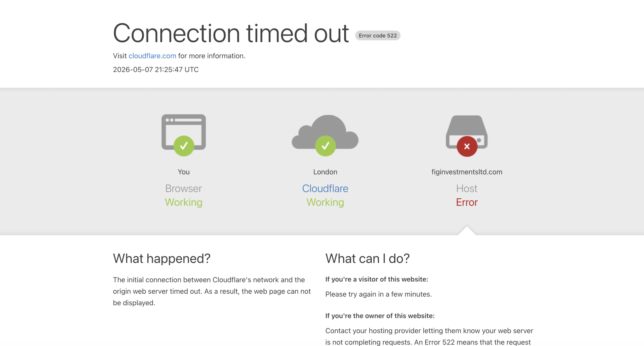This screenshot has height=346, width=644.
Task: Click the green checkmark on browser icon
Action: coord(184,146)
